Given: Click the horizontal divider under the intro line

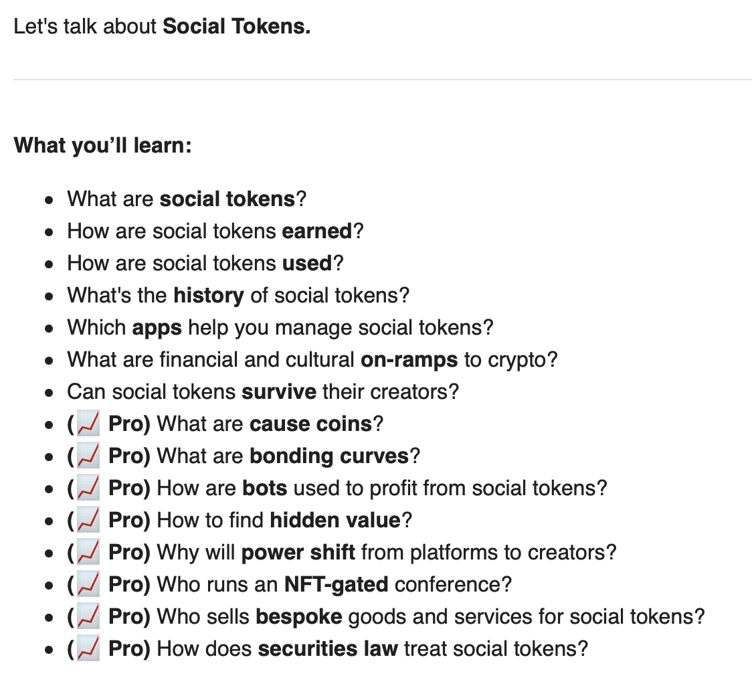Looking at the screenshot, I should pyautogui.click(x=383, y=80).
